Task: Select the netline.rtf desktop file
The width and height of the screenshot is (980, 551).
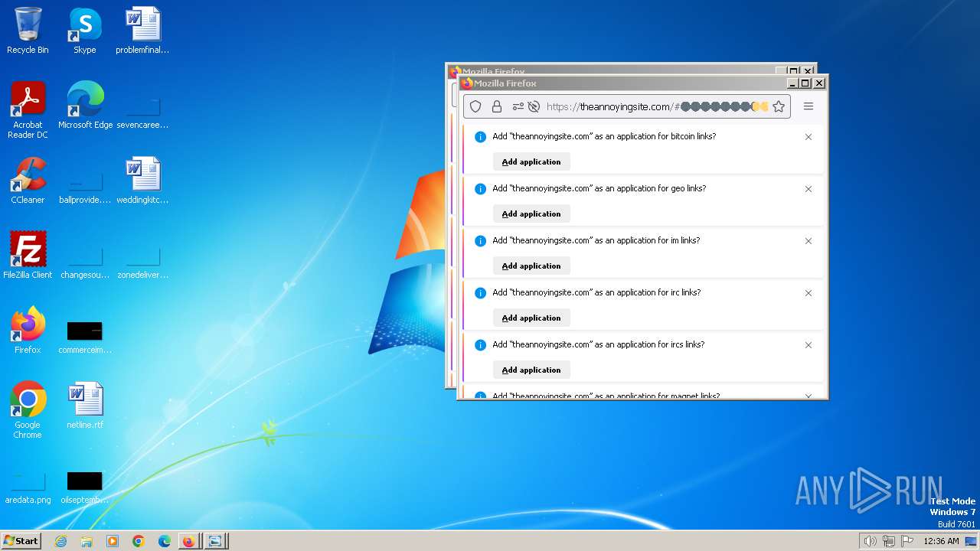Action: 85,406
